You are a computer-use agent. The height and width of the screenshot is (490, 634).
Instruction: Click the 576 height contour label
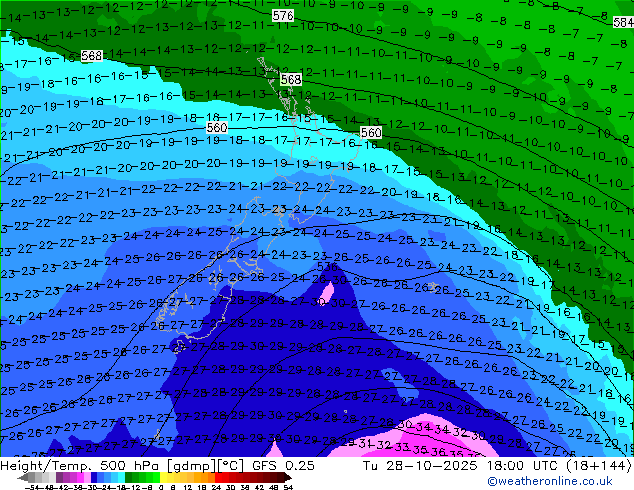(x=283, y=16)
